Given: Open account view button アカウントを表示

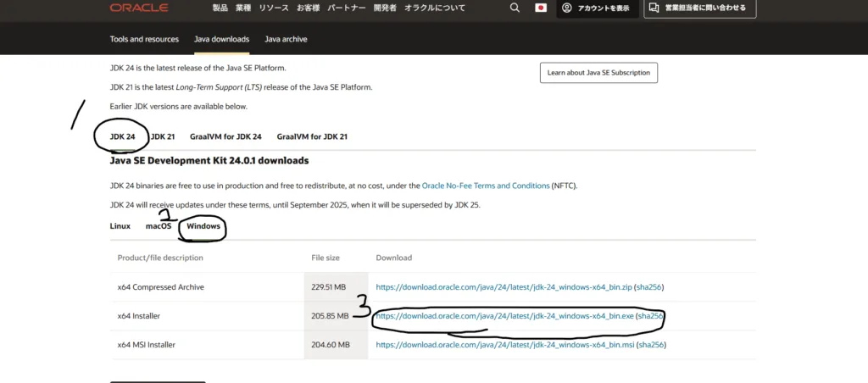Looking at the screenshot, I should click(x=598, y=8).
